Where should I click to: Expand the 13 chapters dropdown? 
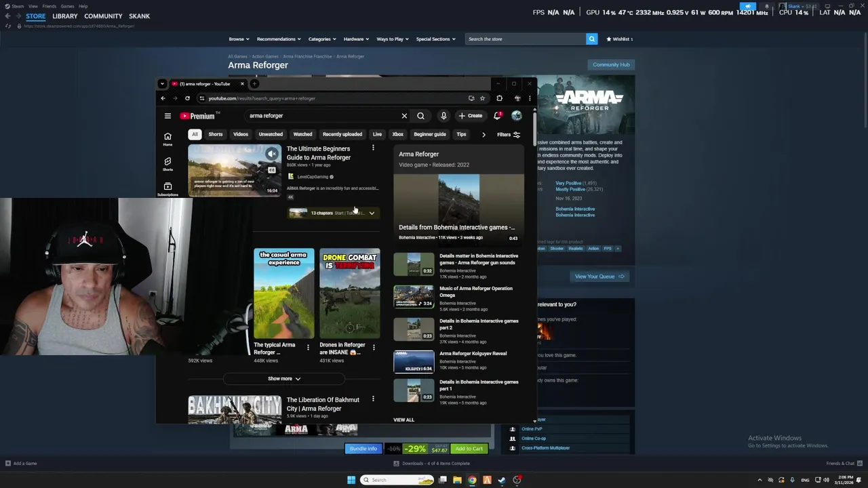tap(372, 213)
